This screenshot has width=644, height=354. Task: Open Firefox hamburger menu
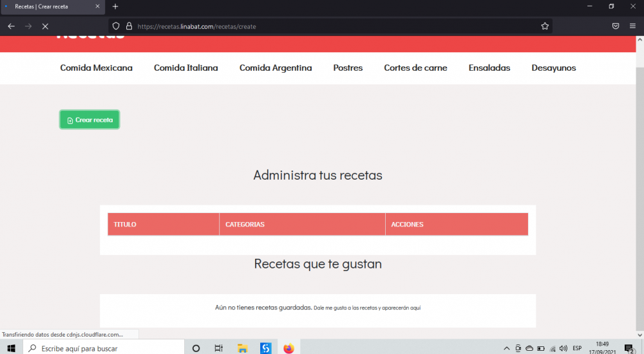tap(632, 26)
